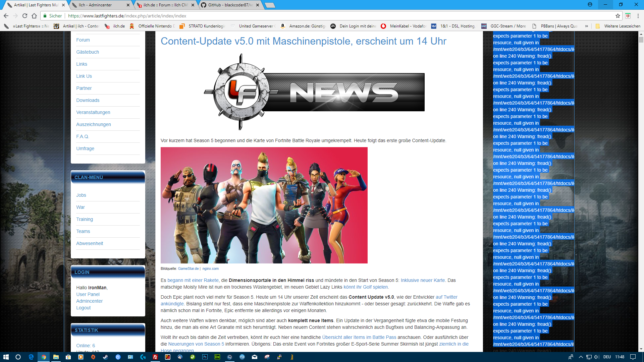The width and height of the screenshot is (644, 362).
Task: Show hidden bookmarks with the double chevron
Action: 587,26
